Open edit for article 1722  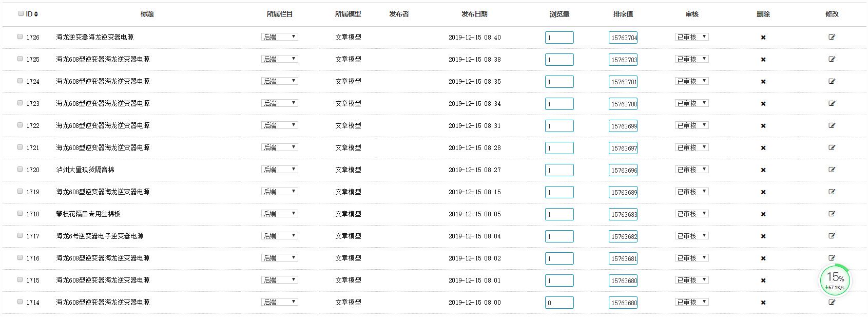832,125
